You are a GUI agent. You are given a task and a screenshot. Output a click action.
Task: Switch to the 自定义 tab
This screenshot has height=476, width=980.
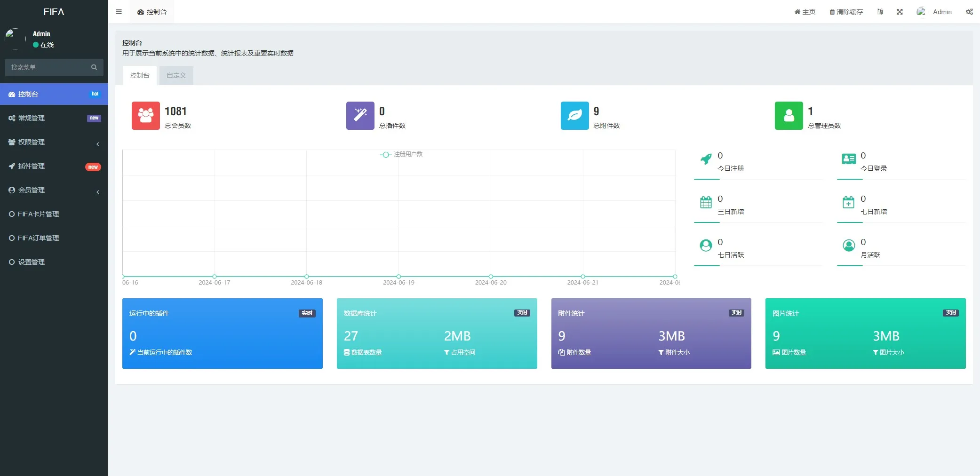pyautogui.click(x=176, y=75)
